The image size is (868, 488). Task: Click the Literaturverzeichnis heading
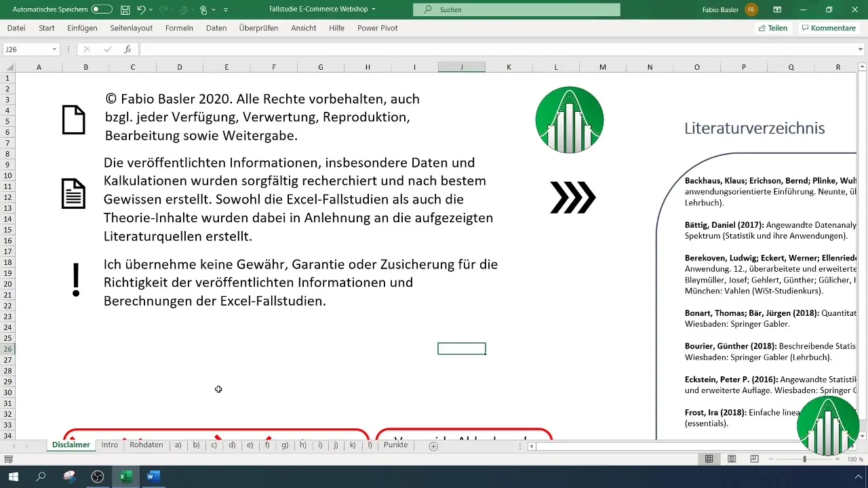(754, 128)
